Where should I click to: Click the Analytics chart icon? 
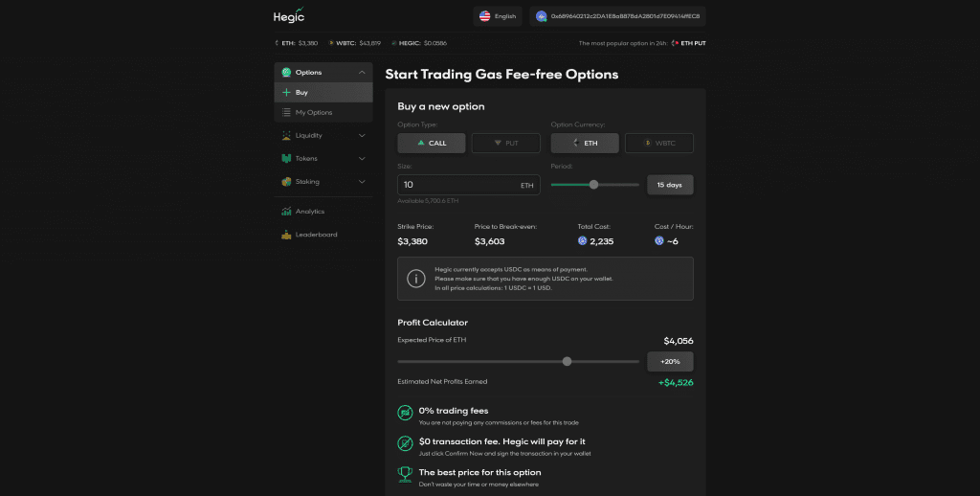point(286,212)
